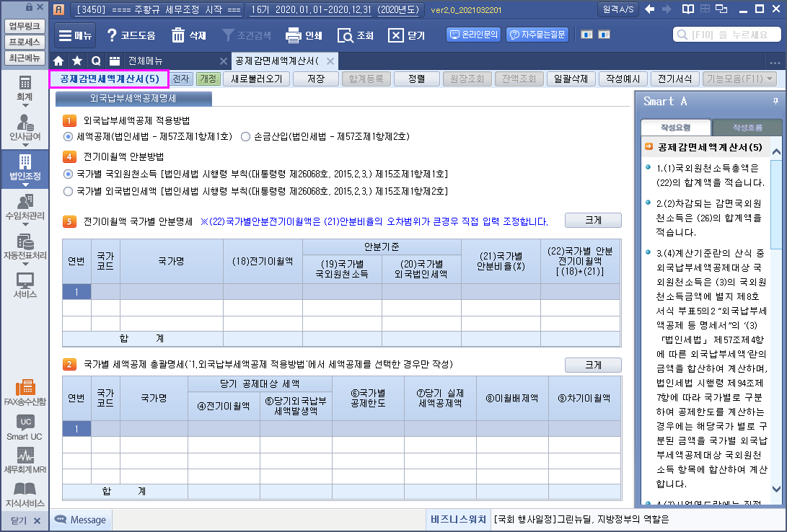
Task: Click the star favorites icon
Action: click(76, 61)
